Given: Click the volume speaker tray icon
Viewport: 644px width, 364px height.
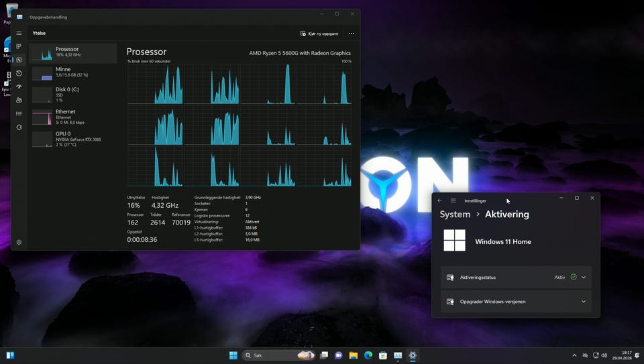Looking at the screenshot, I should (604, 355).
